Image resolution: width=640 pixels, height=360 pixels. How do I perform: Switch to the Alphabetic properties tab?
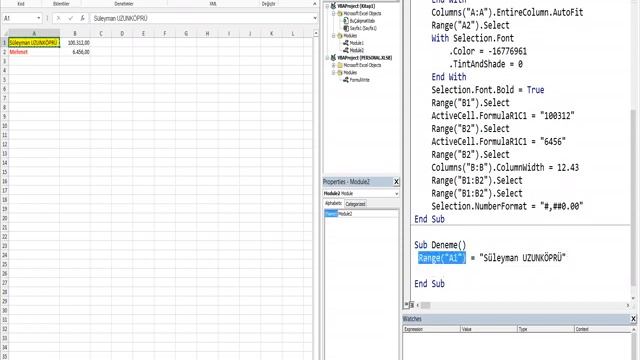tap(333, 203)
